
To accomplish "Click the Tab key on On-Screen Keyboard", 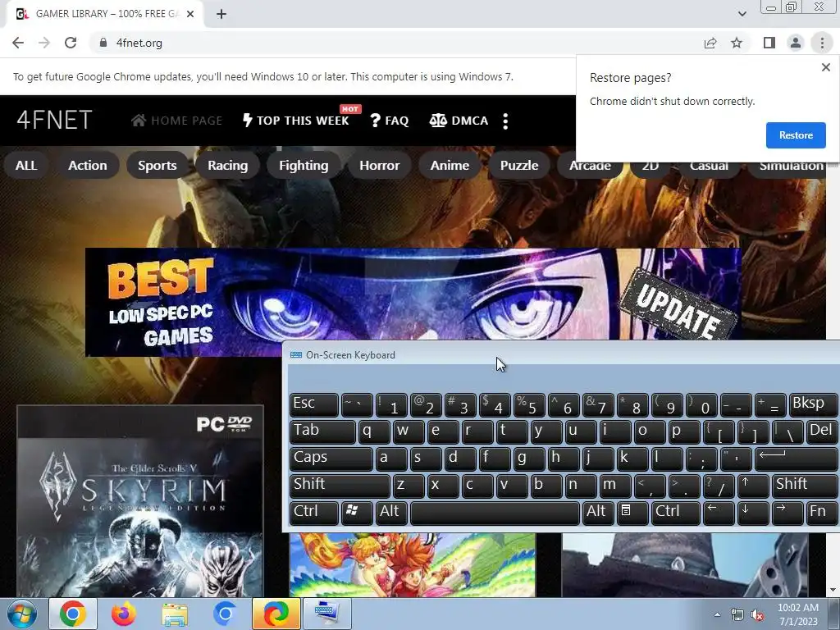I will coord(322,431).
